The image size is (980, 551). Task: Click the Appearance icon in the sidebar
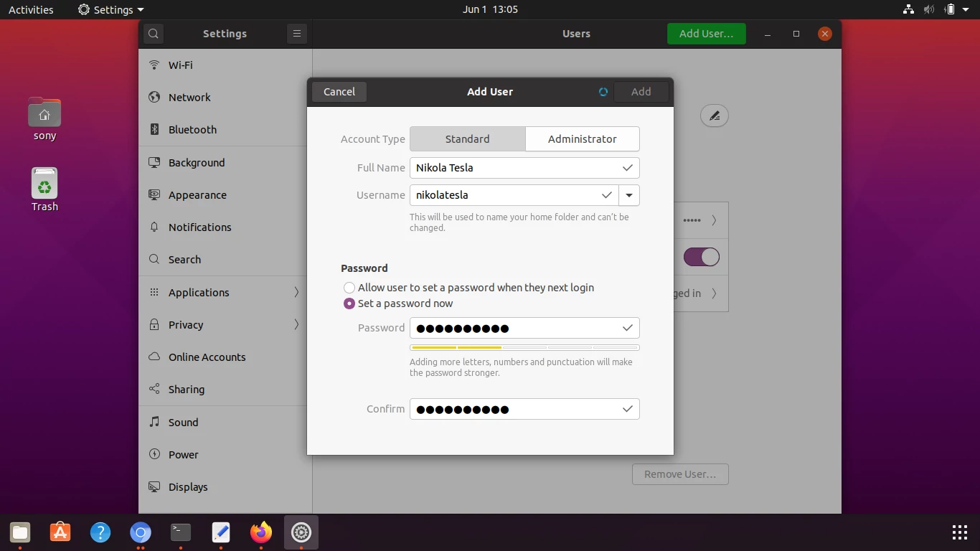154,194
